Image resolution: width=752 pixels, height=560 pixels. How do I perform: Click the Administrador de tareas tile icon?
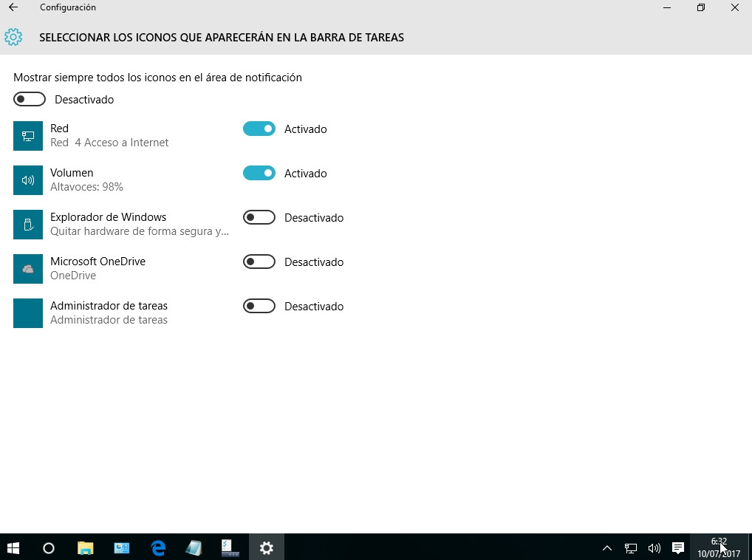(28, 313)
